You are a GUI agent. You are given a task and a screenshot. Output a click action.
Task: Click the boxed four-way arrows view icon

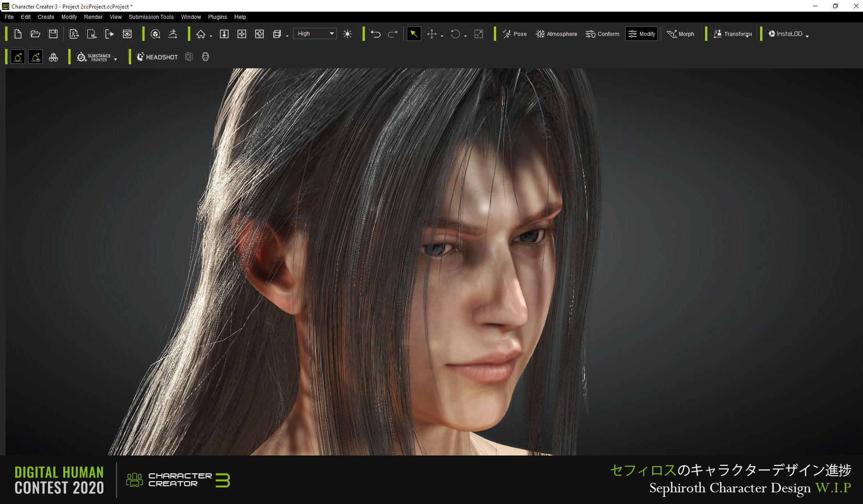pos(242,34)
